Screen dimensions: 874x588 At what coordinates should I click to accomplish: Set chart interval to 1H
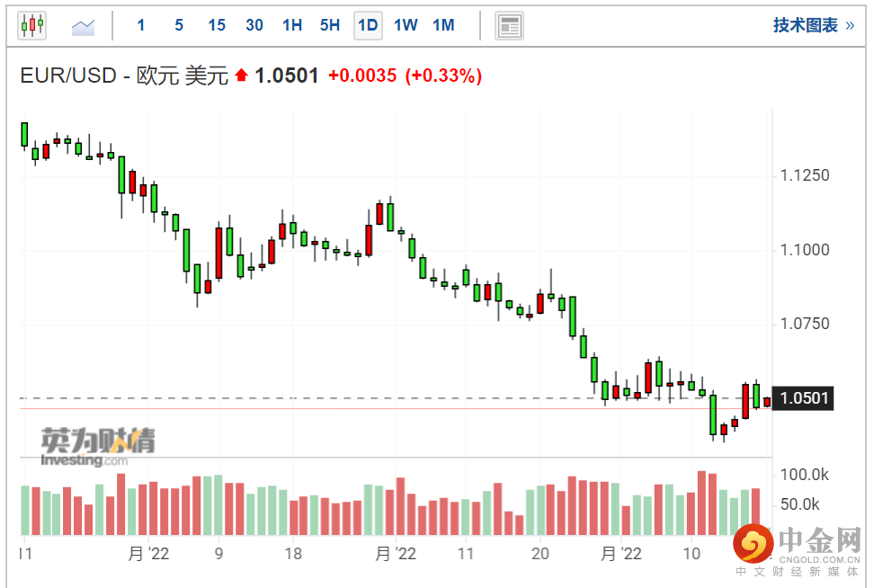tap(292, 25)
